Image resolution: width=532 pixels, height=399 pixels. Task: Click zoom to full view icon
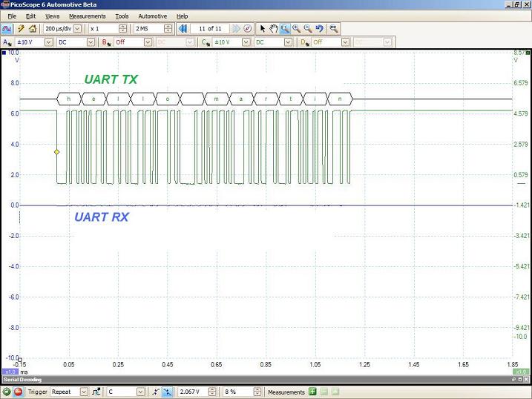[x=334, y=29]
